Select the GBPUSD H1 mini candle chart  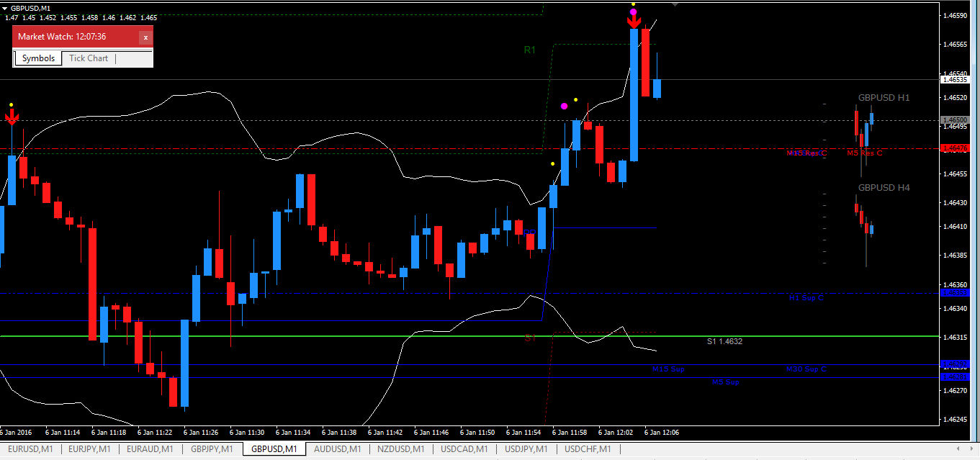(863, 140)
